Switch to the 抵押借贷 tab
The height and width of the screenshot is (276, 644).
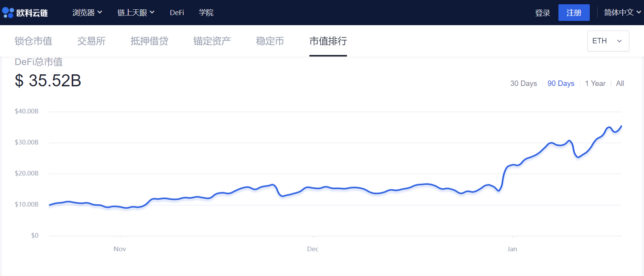(149, 41)
